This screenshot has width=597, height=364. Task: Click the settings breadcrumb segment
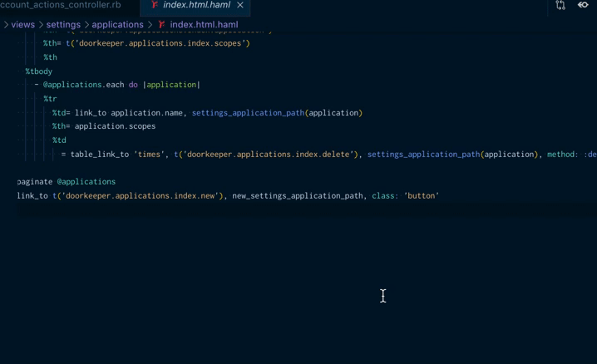pos(63,25)
